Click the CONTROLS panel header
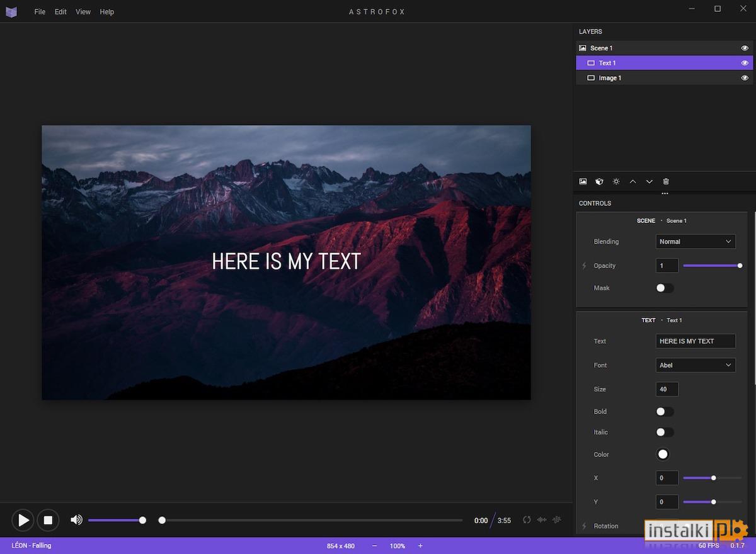Viewport: 756px width, 554px height. pyautogui.click(x=595, y=203)
